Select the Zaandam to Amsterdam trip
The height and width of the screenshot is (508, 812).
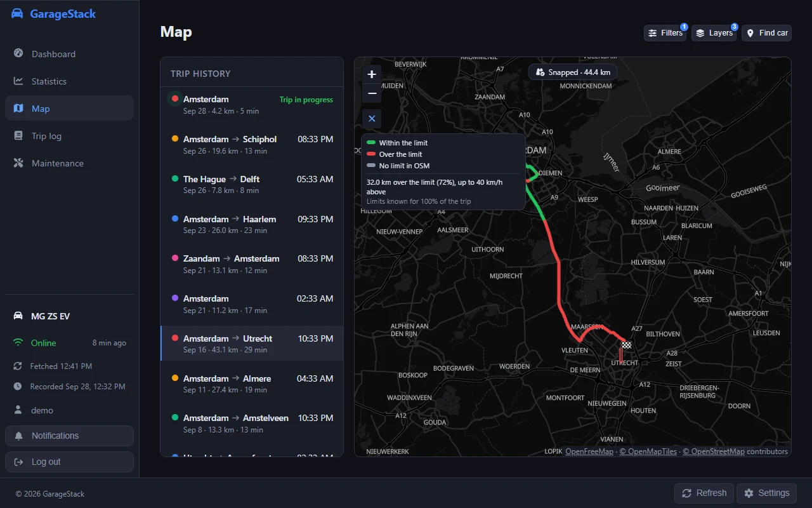click(252, 264)
